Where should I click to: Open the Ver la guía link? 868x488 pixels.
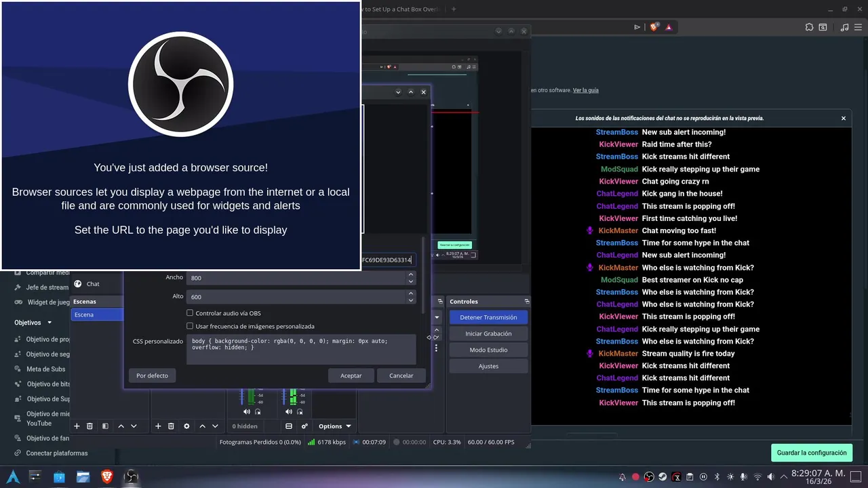point(586,90)
